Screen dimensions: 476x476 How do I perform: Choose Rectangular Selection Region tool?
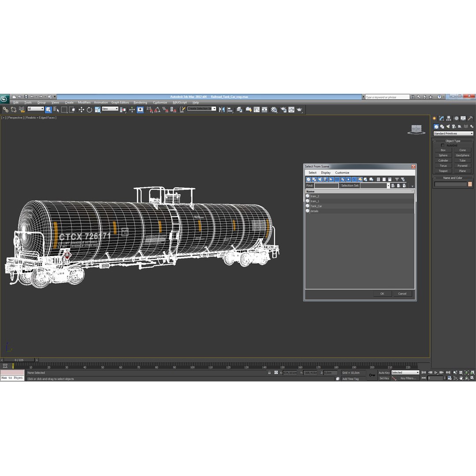point(64,110)
